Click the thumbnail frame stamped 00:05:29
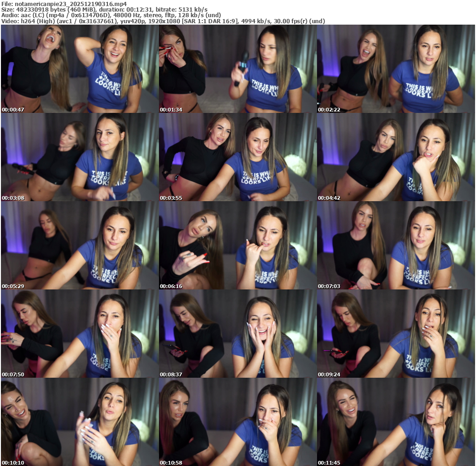Viewport: 476px width, 466px height. click(80, 245)
